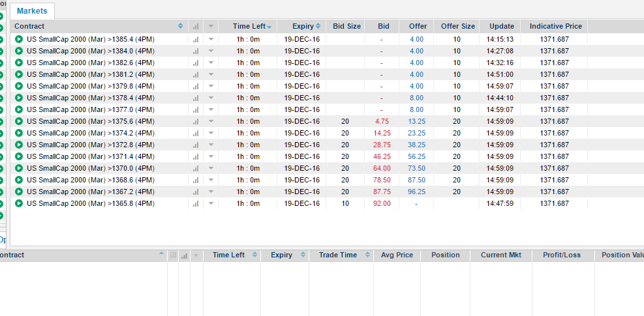The width and height of the screenshot is (644, 316).
Task: Click offer price 73.50 for >1370.0
Action: (416, 168)
